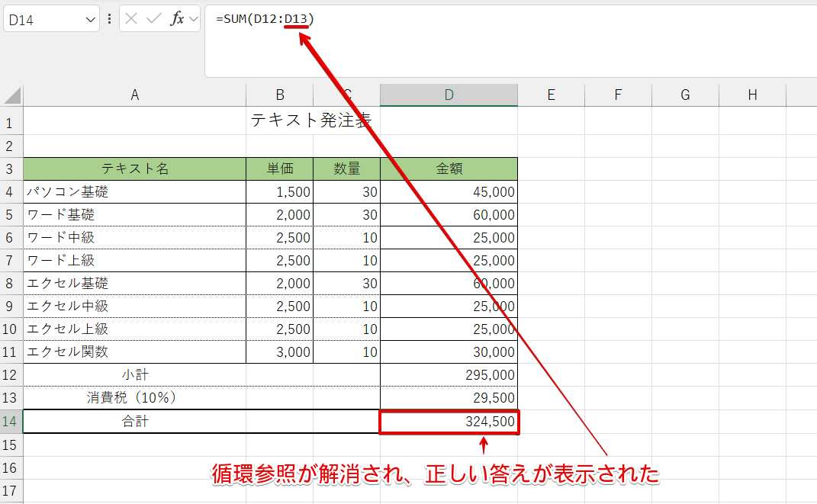This screenshot has width=817, height=504.
Task: Select quantity cell for エクセル関数 row
Action: pos(347,352)
